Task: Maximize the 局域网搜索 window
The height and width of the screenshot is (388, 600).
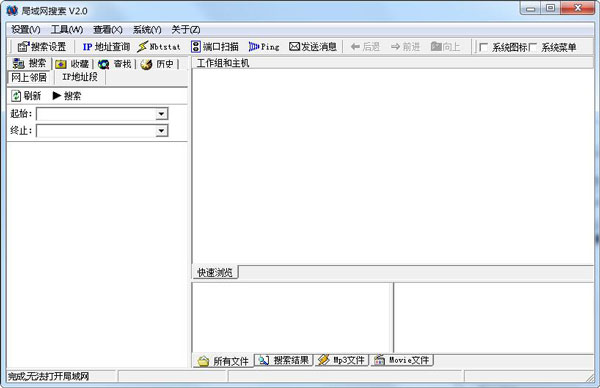Action: pos(550,8)
